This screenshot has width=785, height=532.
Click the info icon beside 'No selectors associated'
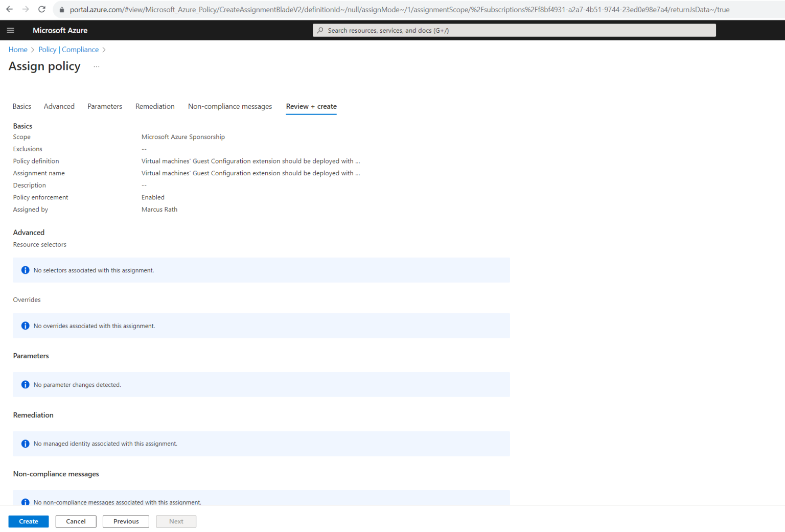click(25, 270)
